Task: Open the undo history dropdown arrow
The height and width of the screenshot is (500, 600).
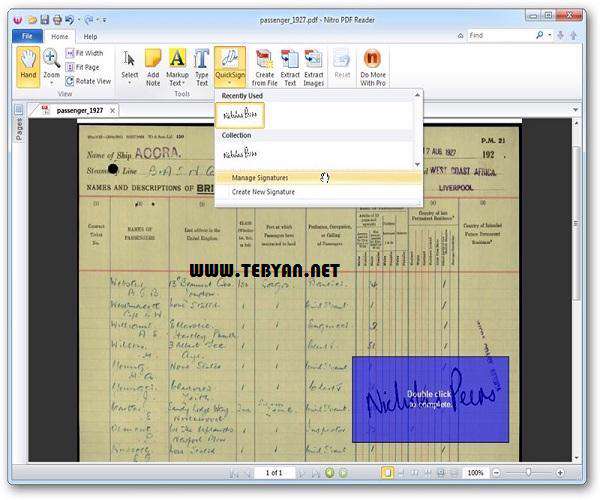Action: (79, 20)
